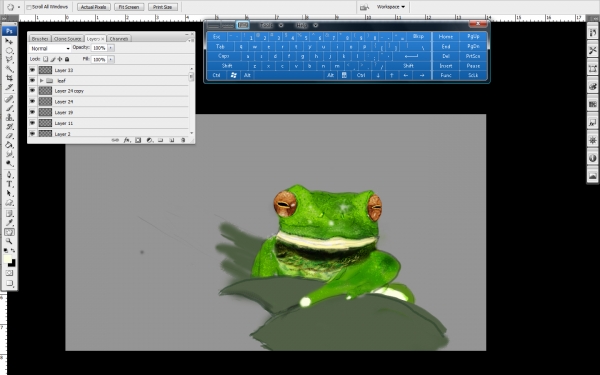Add a layer style via fx icon
The image size is (600, 375).
pos(127,140)
